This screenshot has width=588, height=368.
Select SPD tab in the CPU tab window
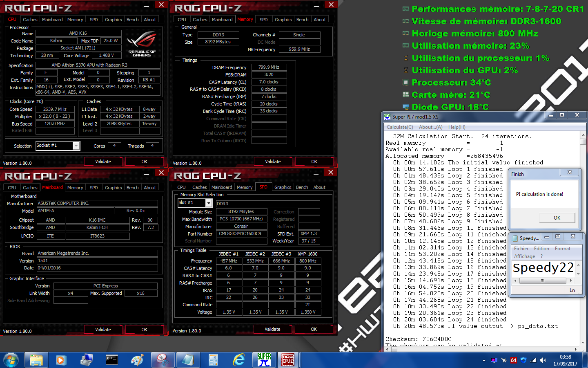click(x=94, y=20)
